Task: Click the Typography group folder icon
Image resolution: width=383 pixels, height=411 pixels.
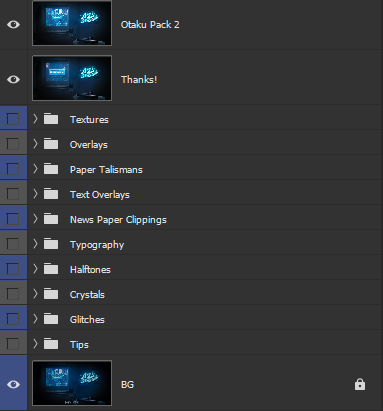Action: click(x=51, y=244)
